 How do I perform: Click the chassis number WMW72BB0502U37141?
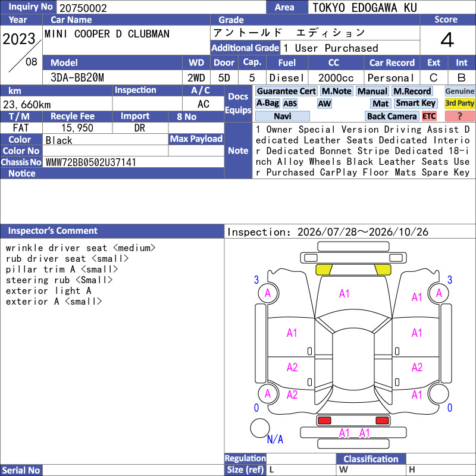[91, 162]
